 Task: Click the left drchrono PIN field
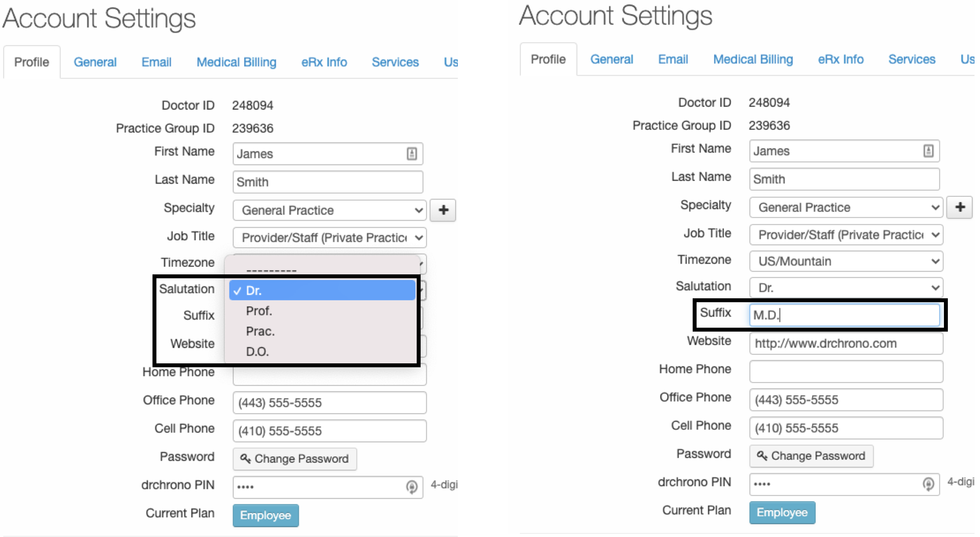click(328, 487)
